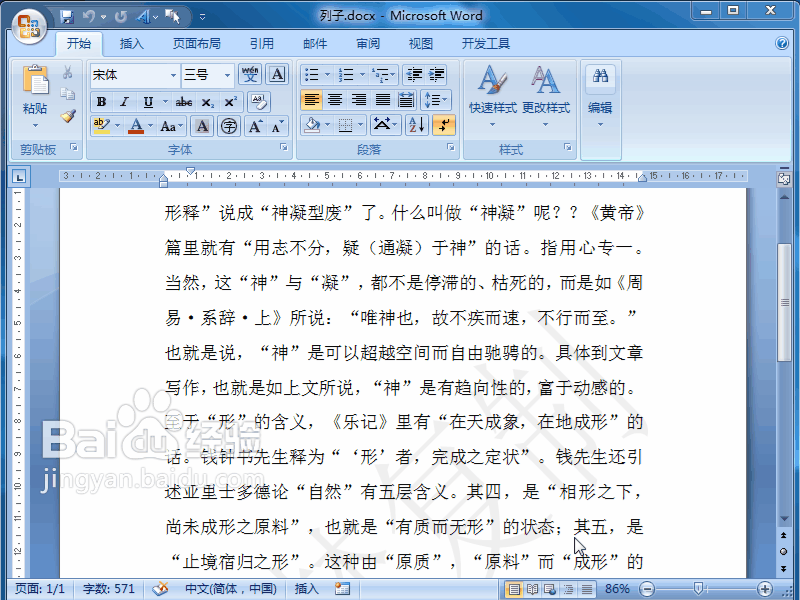Click the vertical scrollbar thumb
This screenshot has height=600, width=800.
click(x=784, y=303)
